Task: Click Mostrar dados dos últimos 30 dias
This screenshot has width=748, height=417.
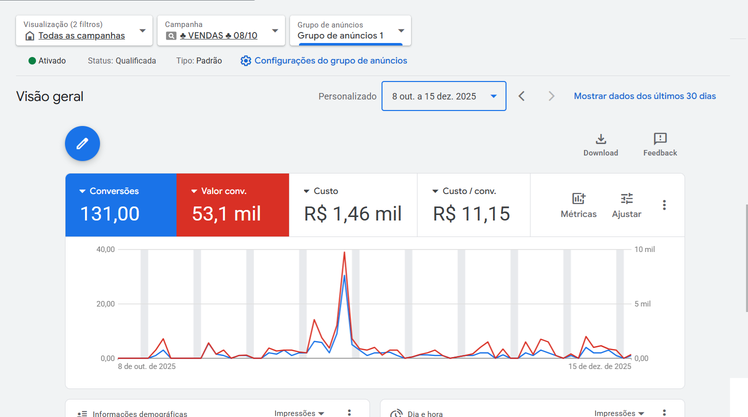Action: point(644,96)
